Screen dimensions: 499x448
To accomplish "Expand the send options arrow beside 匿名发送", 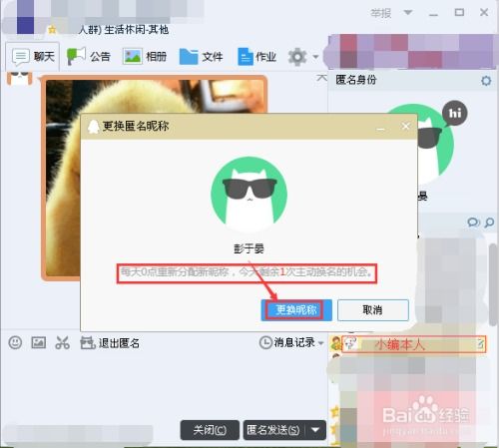I will click(315, 430).
